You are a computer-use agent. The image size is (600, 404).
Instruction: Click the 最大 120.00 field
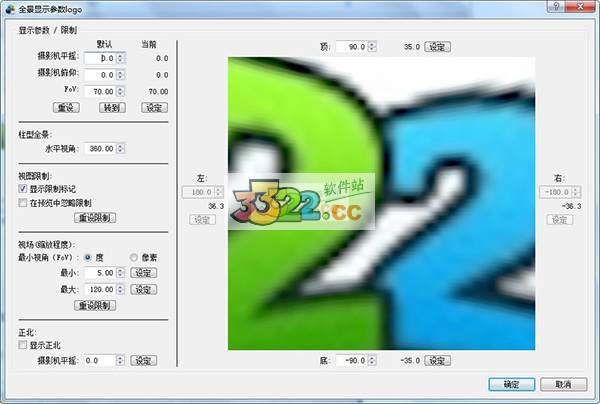click(x=101, y=289)
